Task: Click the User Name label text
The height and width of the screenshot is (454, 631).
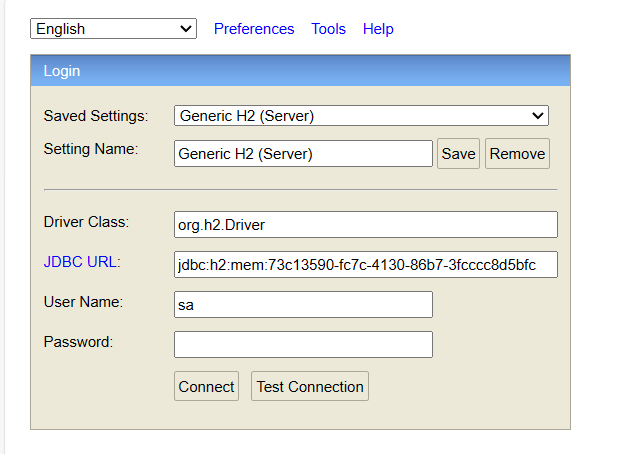Action: (x=83, y=302)
